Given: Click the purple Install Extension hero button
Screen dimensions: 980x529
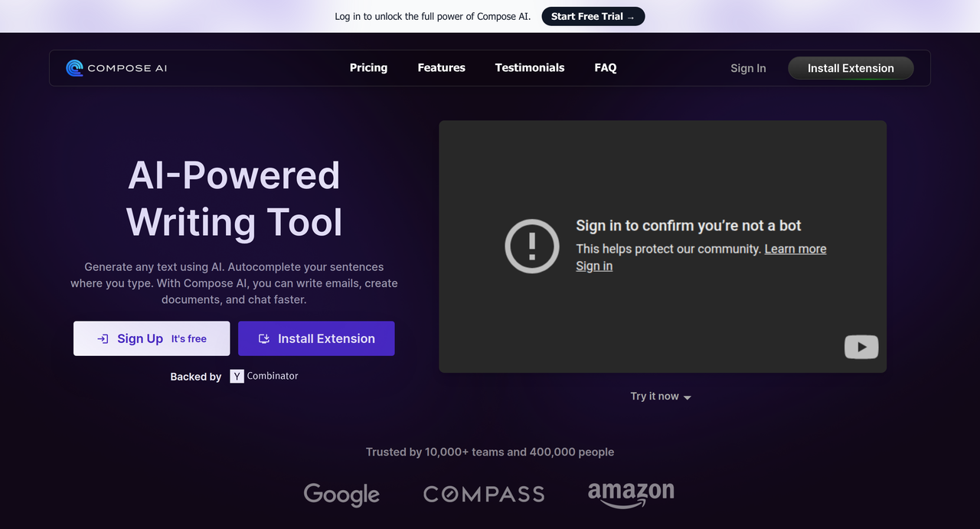Looking at the screenshot, I should pyautogui.click(x=316, y=338).
